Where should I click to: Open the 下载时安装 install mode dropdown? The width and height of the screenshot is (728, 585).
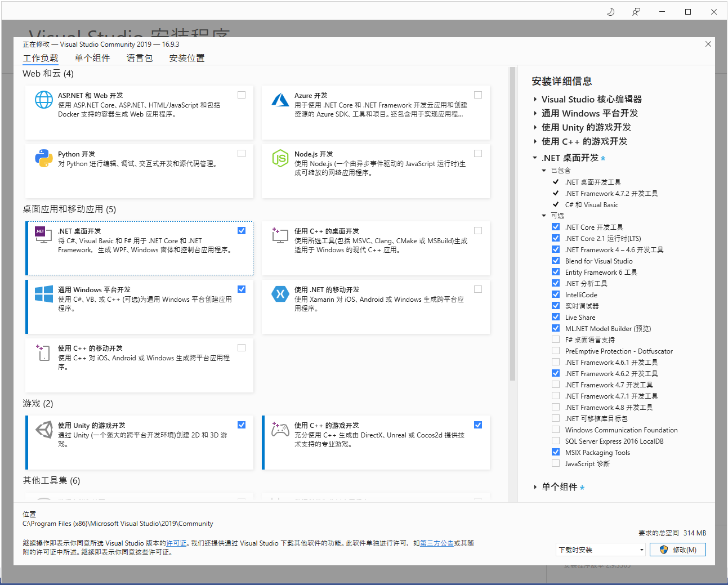click(x=601, y=550)
